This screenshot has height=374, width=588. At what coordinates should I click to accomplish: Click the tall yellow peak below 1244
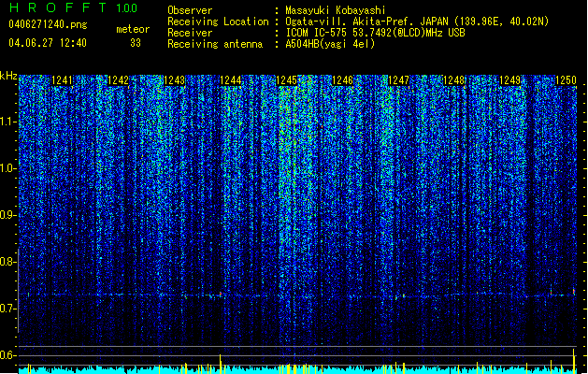pyautogui.click(x=221, y=364)
